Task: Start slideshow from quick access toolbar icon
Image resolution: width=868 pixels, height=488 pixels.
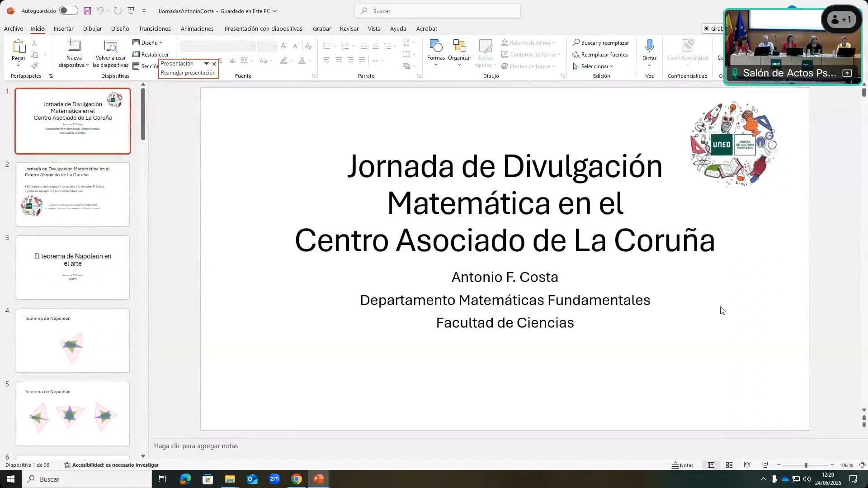Action: 131,11
